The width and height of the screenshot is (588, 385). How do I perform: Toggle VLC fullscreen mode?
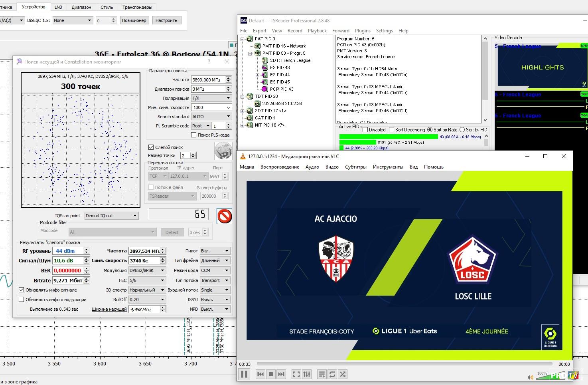pyautogui.click(x=296, y=374)
